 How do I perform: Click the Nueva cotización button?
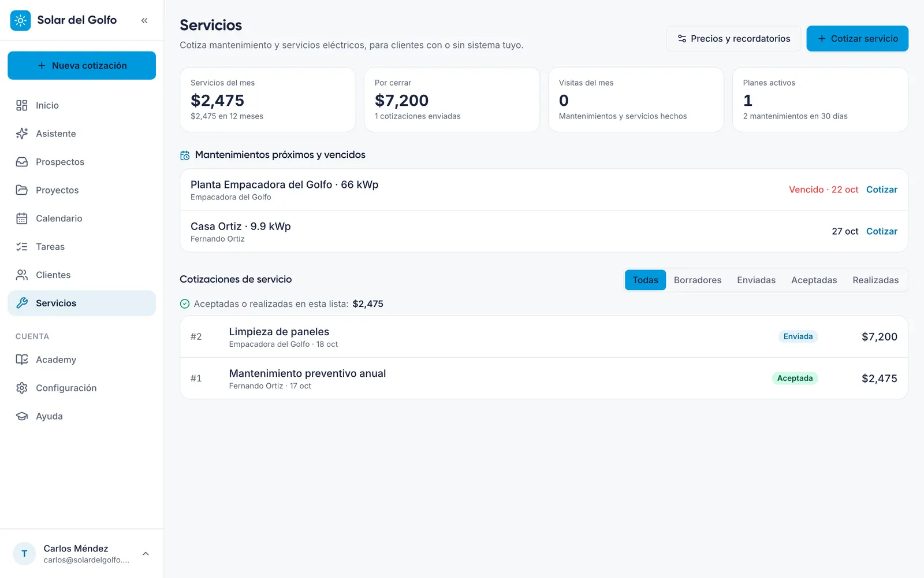(81, 65)
